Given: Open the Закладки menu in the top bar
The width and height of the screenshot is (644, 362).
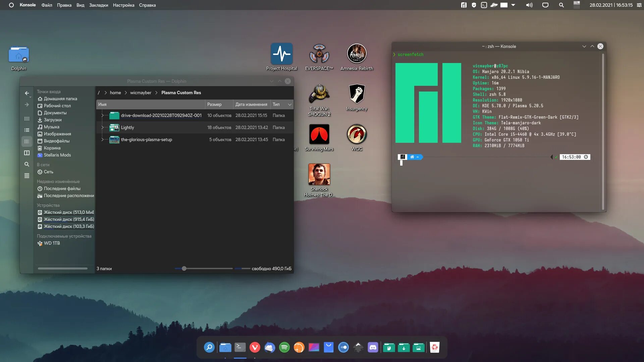Looking at the screenshot, I should pos(99,5).
